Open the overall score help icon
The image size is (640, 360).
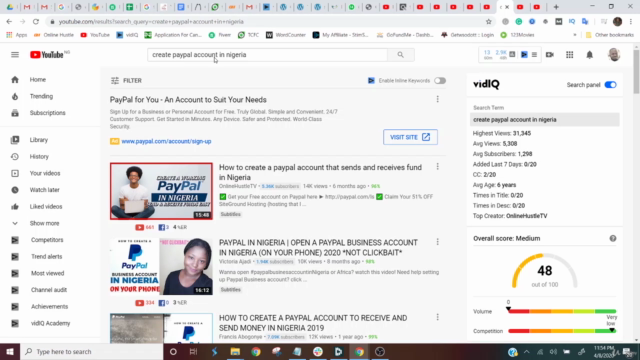613,238
